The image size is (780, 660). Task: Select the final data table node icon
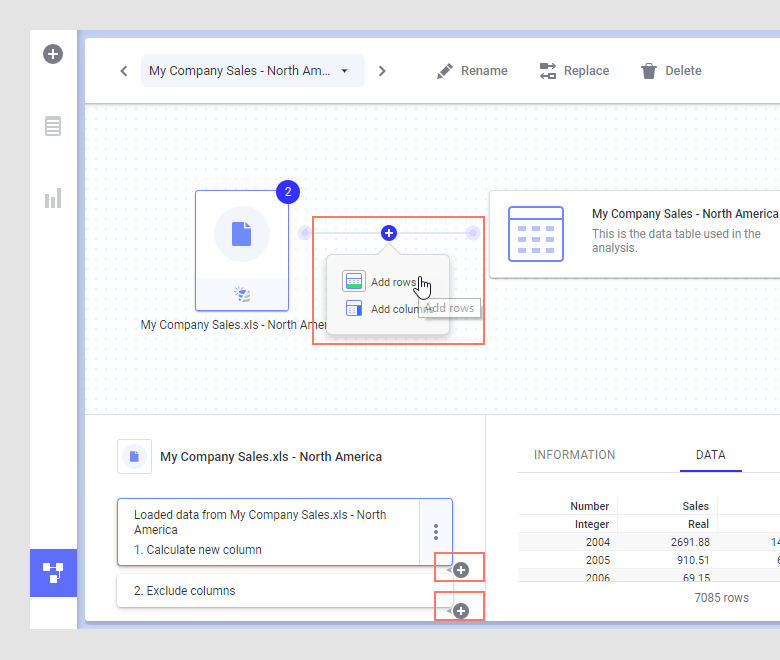(536, 234)
